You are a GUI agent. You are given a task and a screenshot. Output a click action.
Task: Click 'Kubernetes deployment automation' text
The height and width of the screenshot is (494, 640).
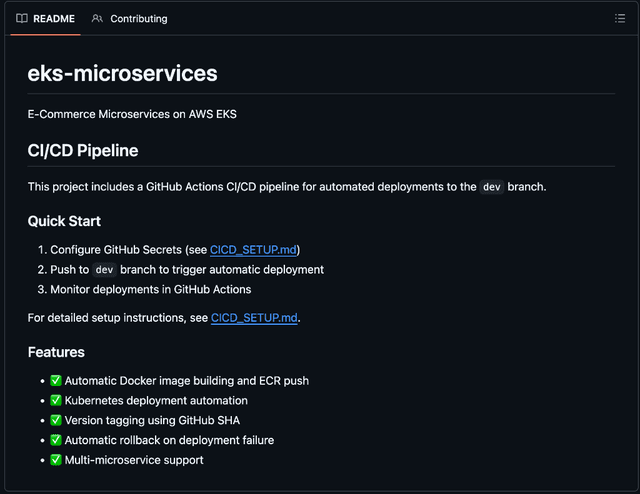[x=156, y=401]
